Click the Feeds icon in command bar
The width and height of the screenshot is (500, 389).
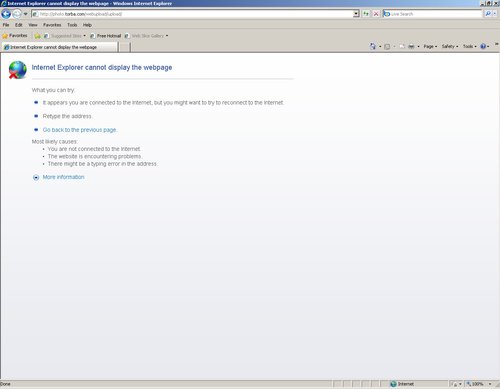coord(387,46)
